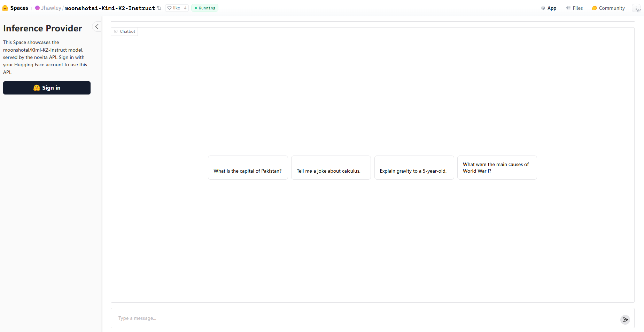Focus the 'Type a message...' input box
This screenshot has height=332, width=644.
(x=366, y=318)
